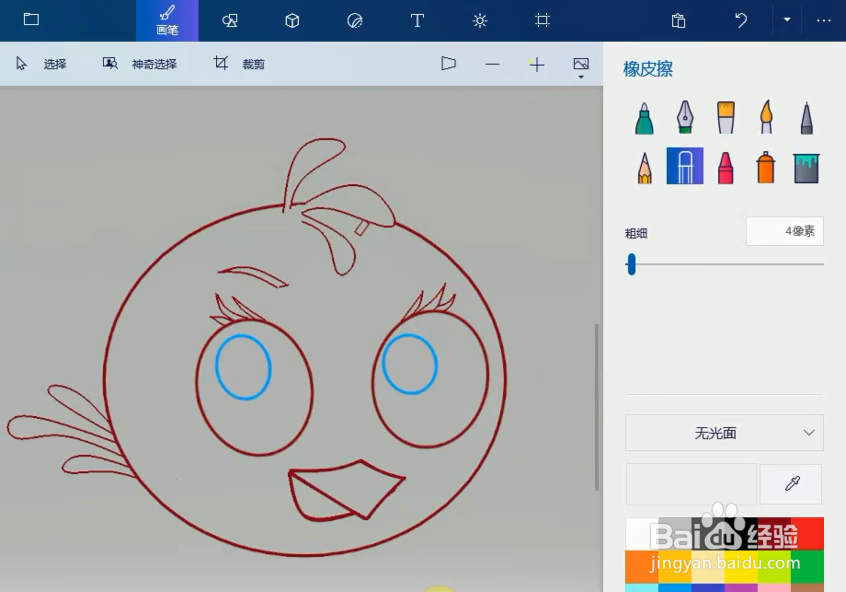Viewport: 846px width, 592px height.
Task: Open the 3D shapes cube tab
Action: pos(292,21)
